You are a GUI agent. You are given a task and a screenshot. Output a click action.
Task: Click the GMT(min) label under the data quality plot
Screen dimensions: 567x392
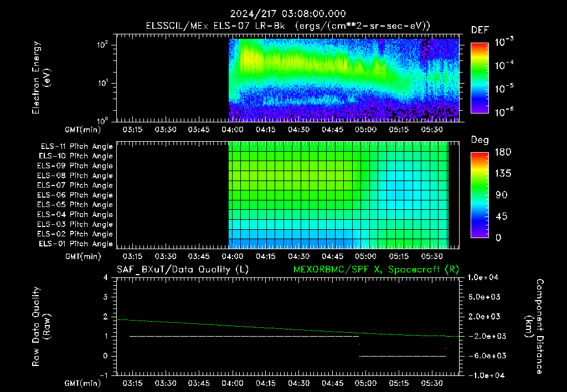pos(83,383)
